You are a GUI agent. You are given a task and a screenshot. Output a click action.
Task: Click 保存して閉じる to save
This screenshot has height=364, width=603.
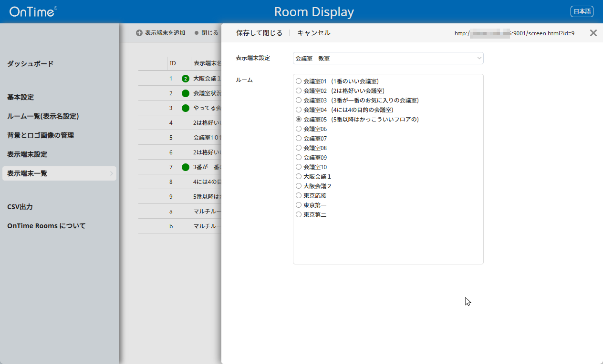click(259, 33)
